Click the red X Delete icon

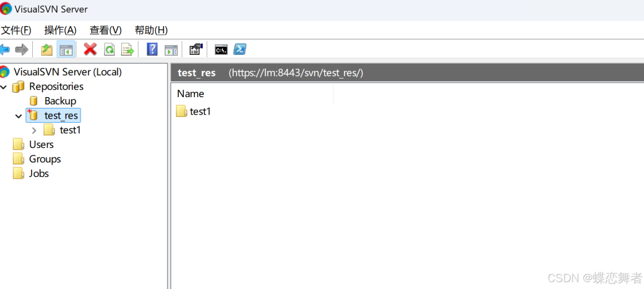(x=91, y=49)
